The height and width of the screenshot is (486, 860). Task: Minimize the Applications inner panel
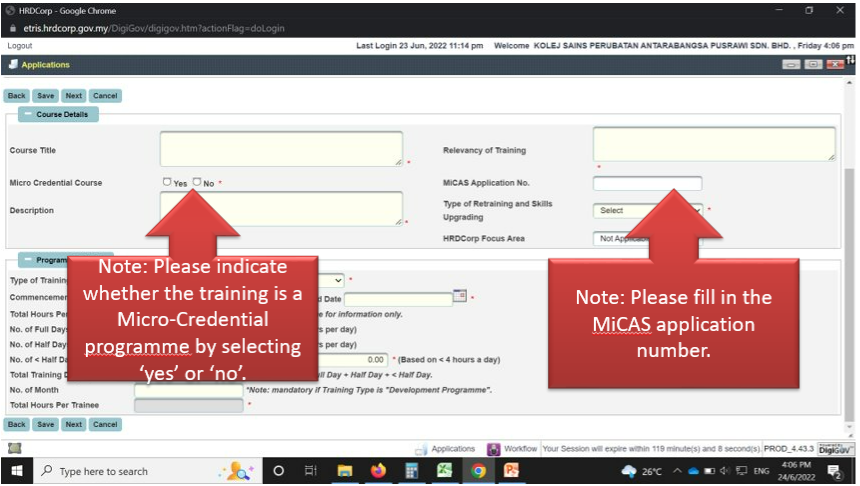[791, 64]
